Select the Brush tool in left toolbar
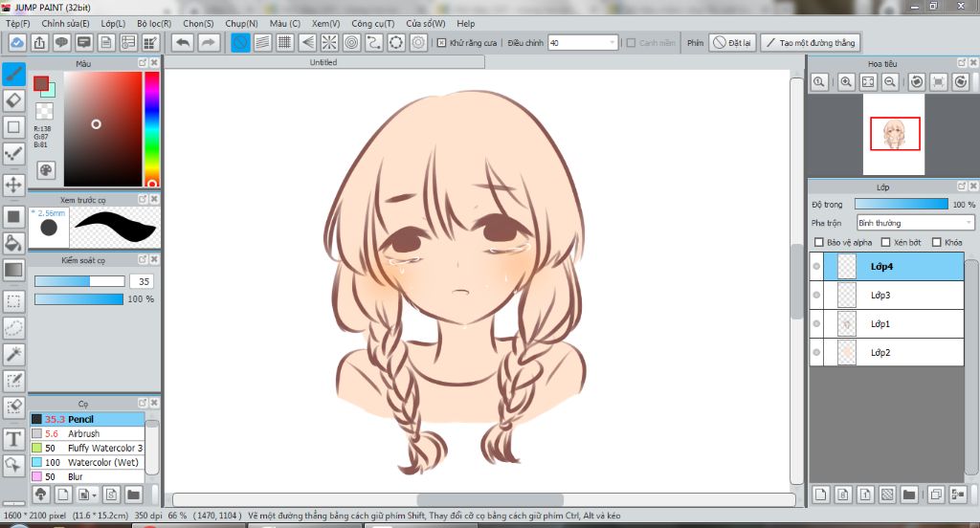The height and width of the screenshot is (528, 980). click(x=13, y=74)
